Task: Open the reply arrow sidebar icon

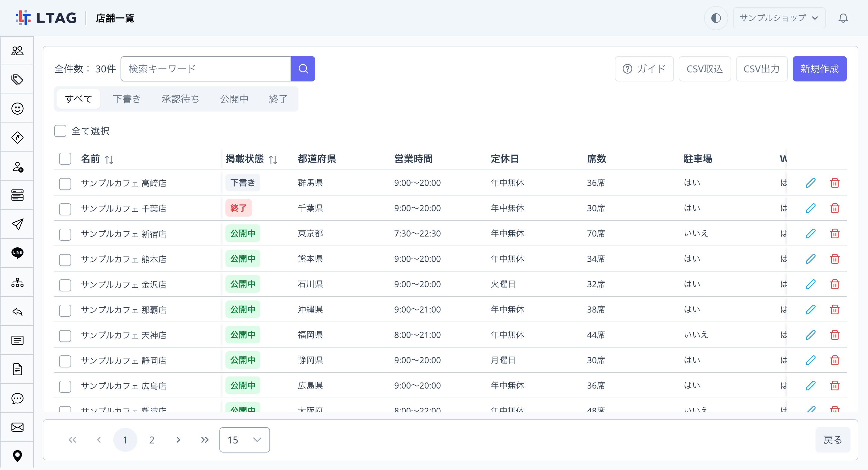Action: pos(17,312)
